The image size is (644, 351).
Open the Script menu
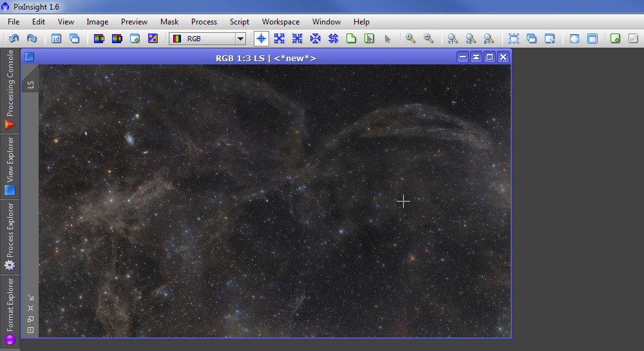click(239, 22)
